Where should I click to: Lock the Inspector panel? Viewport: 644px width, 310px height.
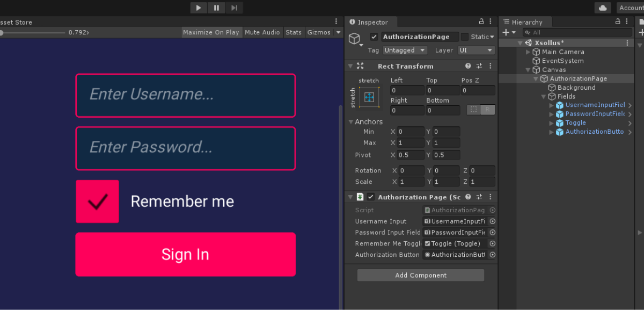pyautogui.click(x=481, y=22)
